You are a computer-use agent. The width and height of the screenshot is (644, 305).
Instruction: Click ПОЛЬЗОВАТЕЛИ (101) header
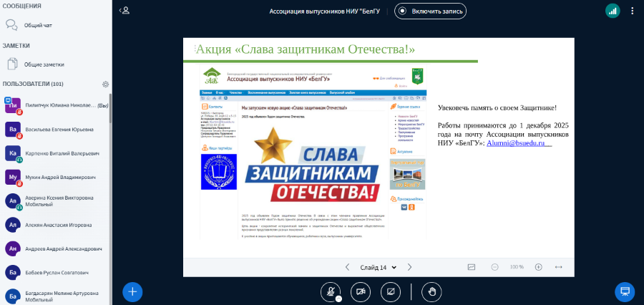pos(33,84)
